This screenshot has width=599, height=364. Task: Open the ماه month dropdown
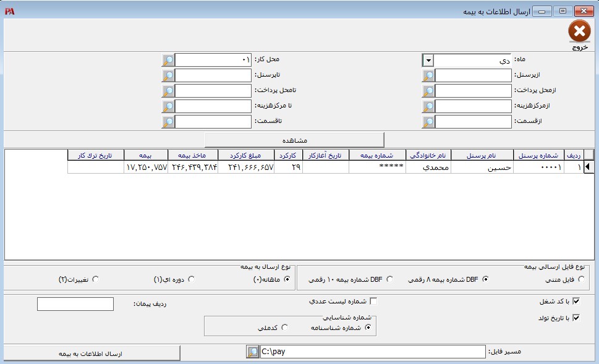point(428,61)
